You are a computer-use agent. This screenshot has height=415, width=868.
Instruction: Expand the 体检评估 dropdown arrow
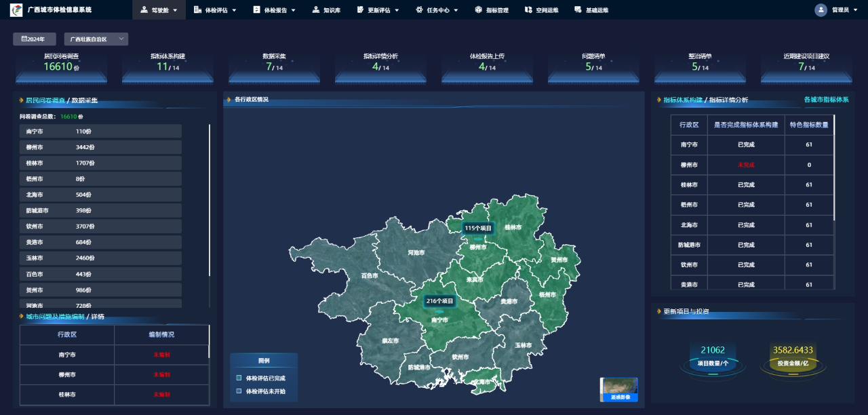[x=234, y=11]
